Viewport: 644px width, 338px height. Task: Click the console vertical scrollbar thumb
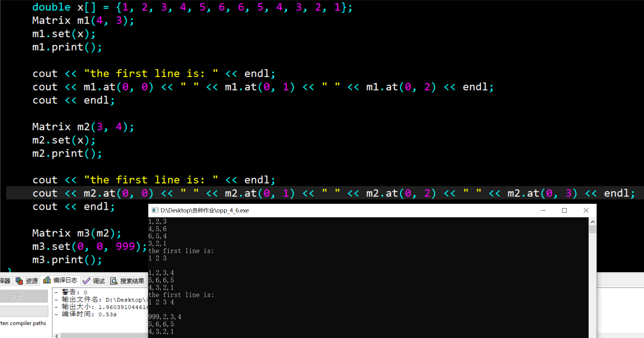point(592,229)
